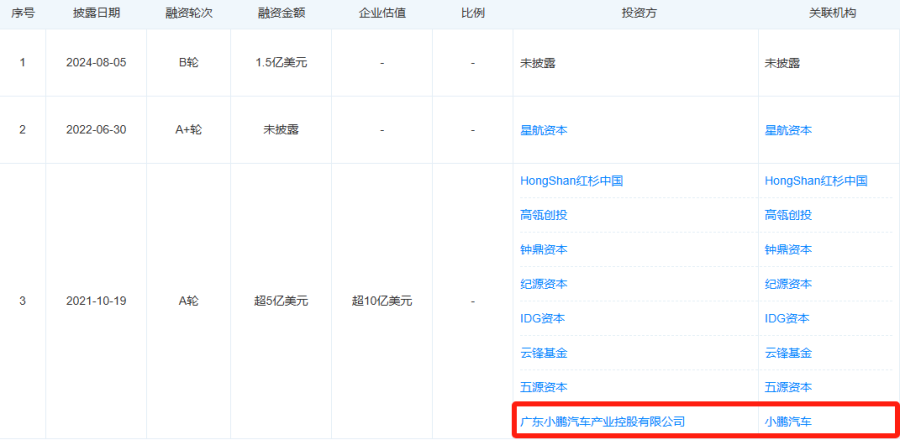
Task: Select 钟鼎资本 in the 关联机构 column
Action: (x=788, y=249)
